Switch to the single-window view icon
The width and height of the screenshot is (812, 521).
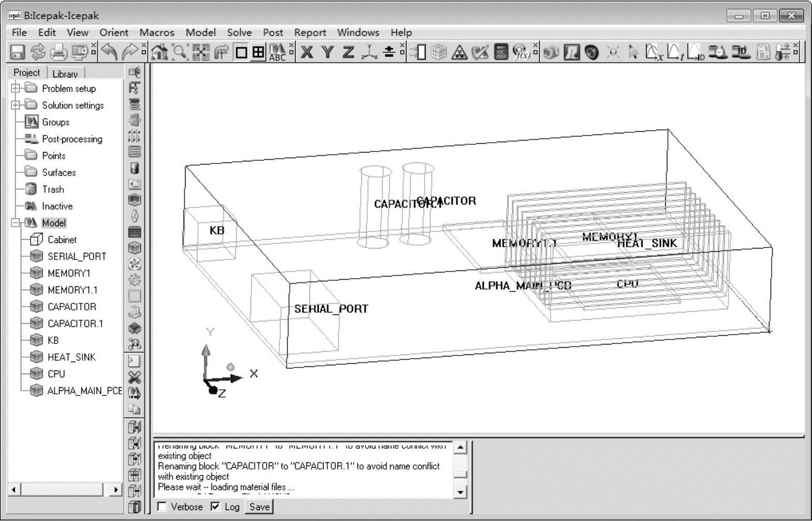coord(241,52)
